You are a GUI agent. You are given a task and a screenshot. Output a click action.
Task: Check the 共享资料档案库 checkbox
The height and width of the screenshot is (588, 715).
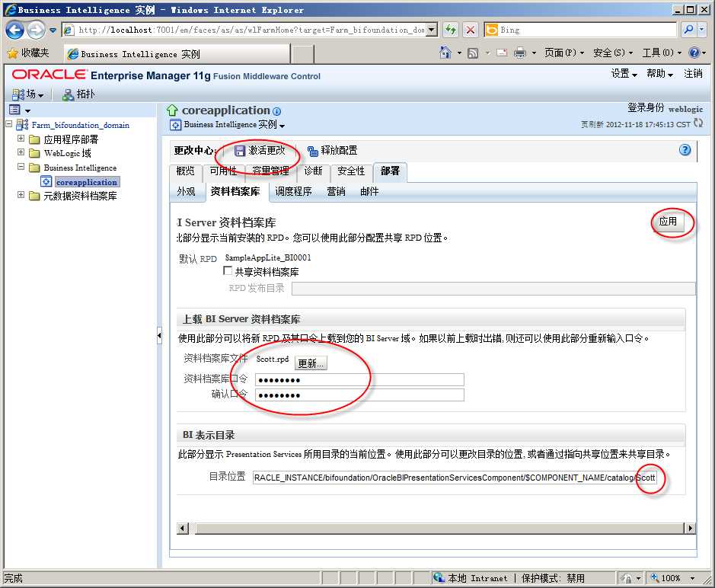point(228,270)
